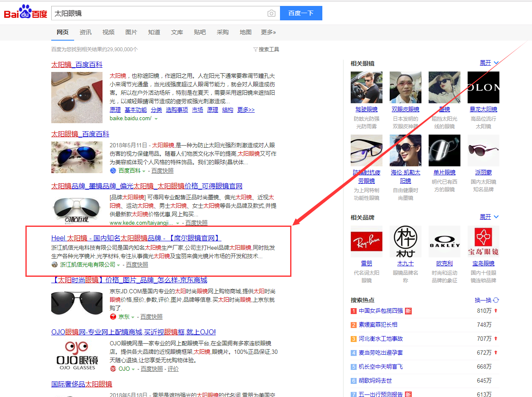Screen dimensions: 532x397
Task: Switch to the 图片 tab
Action: pyautogui.click(x=131, y=32)
